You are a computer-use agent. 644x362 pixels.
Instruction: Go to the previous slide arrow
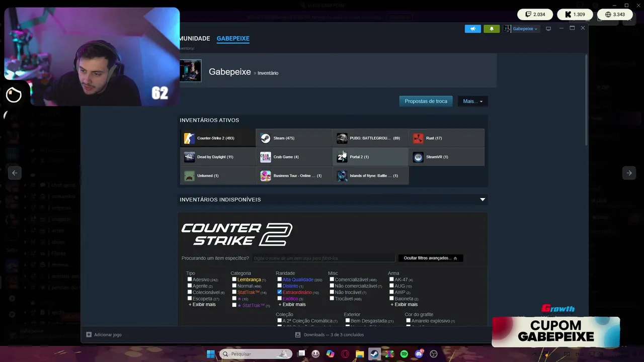[x=15, y=173]
